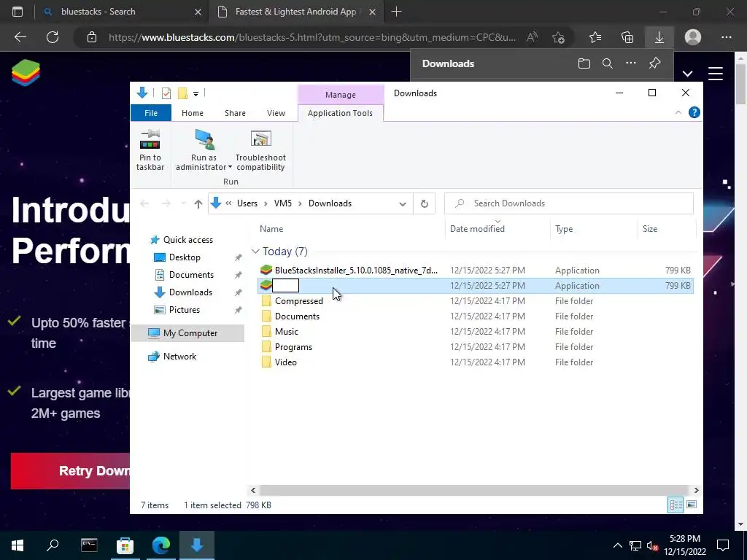
Task: Open the File ribbon tab
Action: pos(150,113)
